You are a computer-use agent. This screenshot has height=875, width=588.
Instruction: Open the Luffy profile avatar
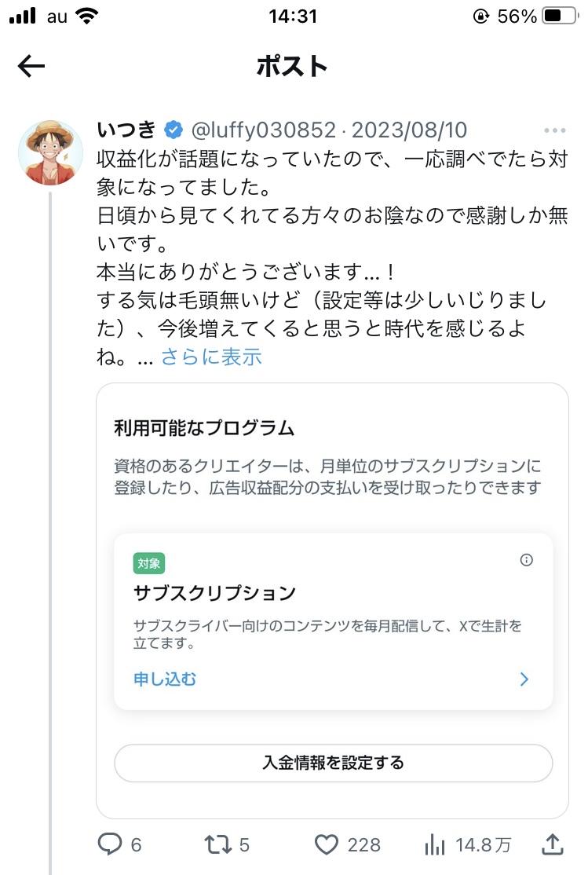tap(51, 152)
